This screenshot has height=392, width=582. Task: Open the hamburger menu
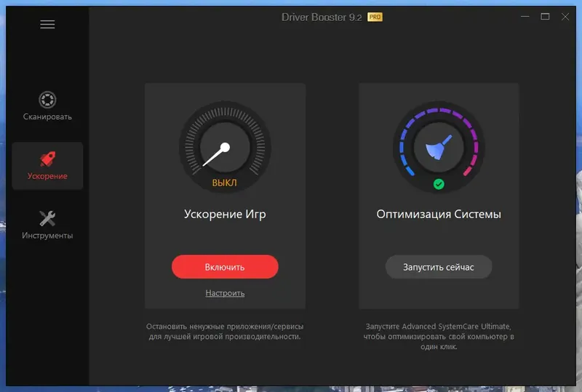(47, 25)
